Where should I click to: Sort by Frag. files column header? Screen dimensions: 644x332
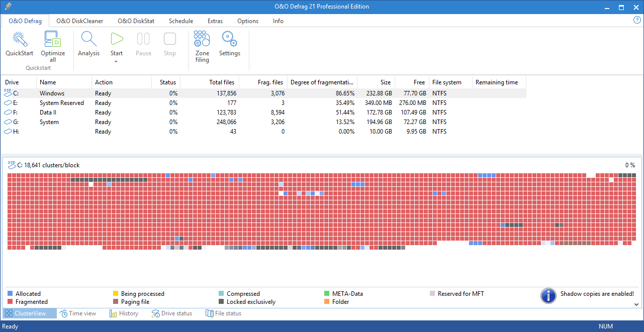tap(263, 82)
